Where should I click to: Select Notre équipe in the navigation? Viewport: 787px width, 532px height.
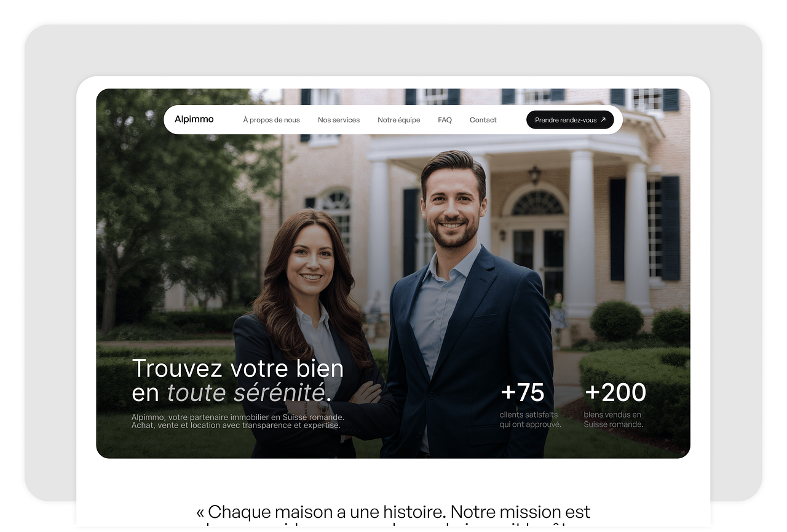click(x=399, y=120)
